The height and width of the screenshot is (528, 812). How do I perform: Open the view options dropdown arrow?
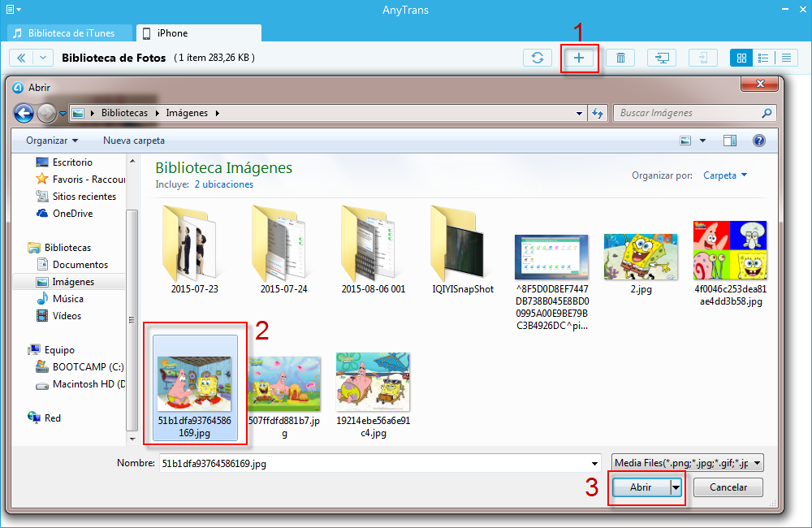click(702, 141)
